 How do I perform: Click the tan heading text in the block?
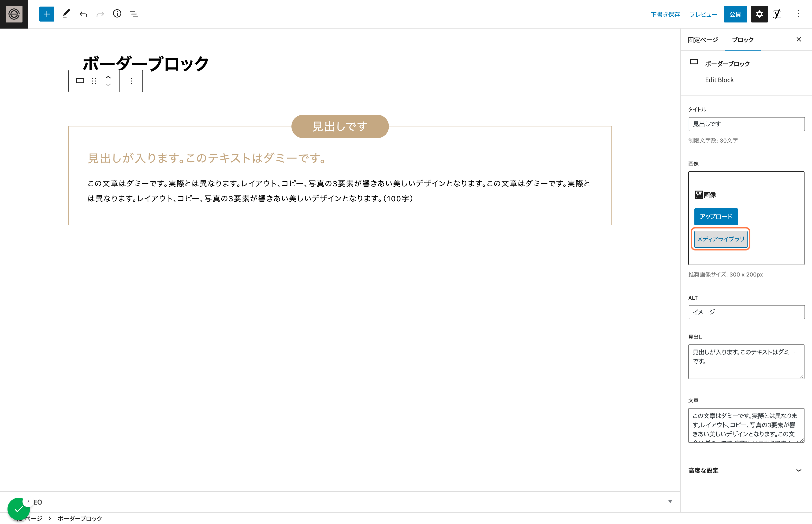pos(207,158)
